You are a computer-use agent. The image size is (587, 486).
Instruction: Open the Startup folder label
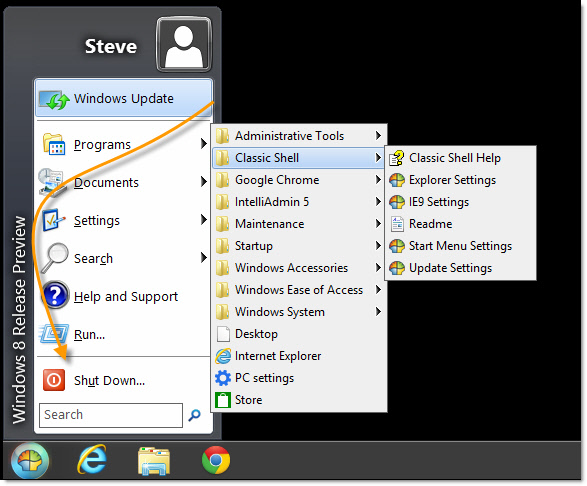(x=254, y=246)
